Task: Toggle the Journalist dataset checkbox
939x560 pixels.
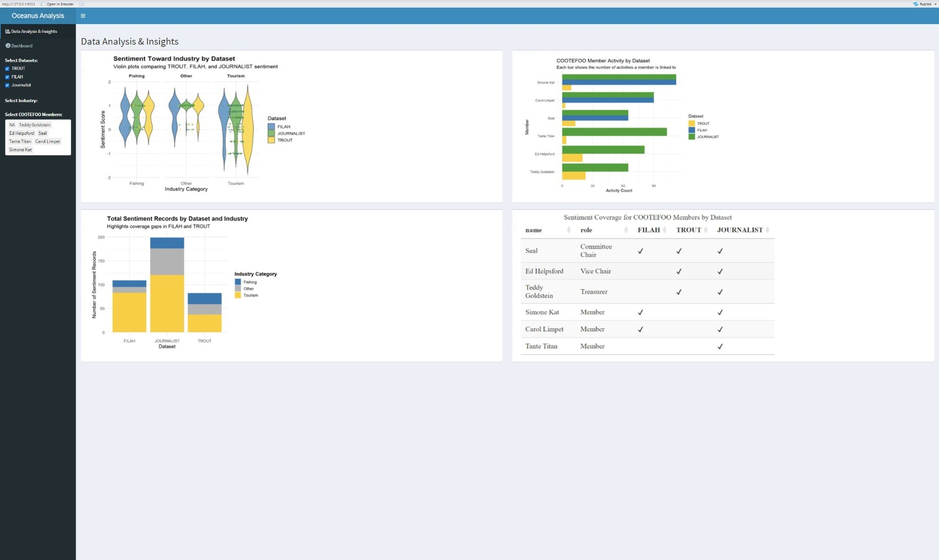Action: [x=8, y=85]
